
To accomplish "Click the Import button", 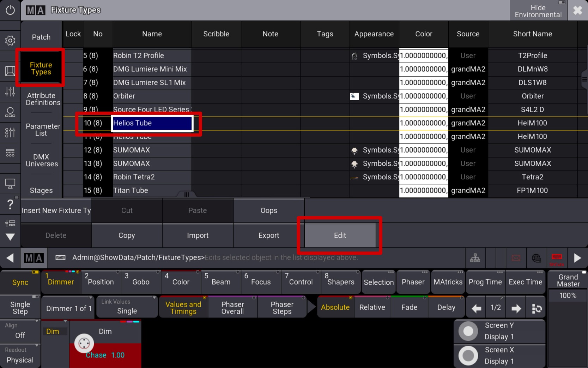I will (198, 235).
